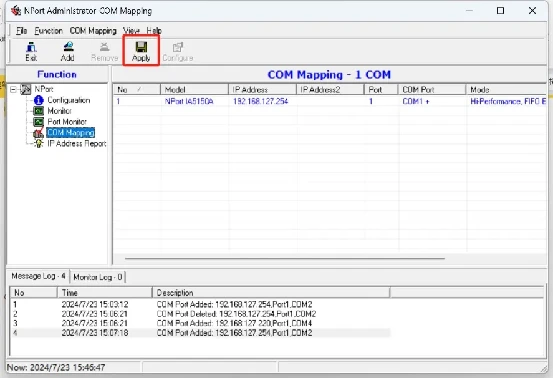
Task: Click the COM Mapping - 1 COM heading
Action: point(329,75)
